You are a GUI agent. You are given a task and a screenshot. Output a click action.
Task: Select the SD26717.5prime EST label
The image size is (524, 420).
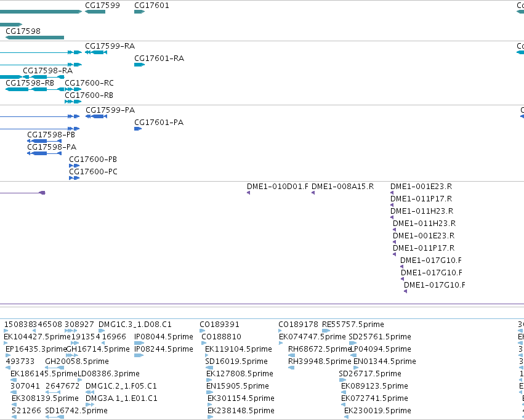[x=370, y=374]
